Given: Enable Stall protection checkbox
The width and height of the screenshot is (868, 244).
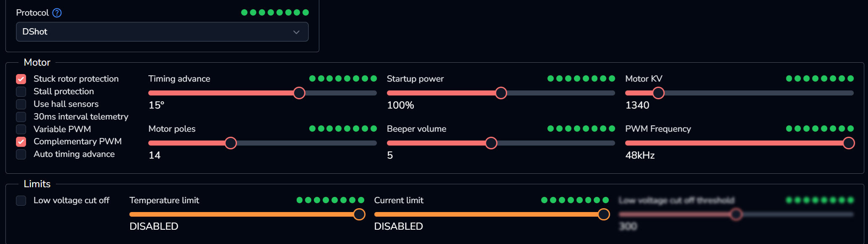Looking at the screenshot, I should click(x=21, y=92).
